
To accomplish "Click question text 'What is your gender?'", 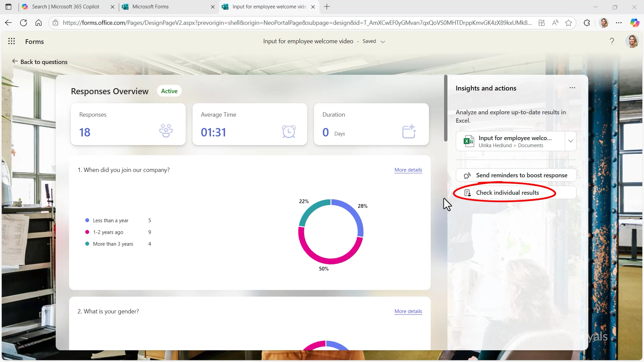I will [x=111, y=311].
